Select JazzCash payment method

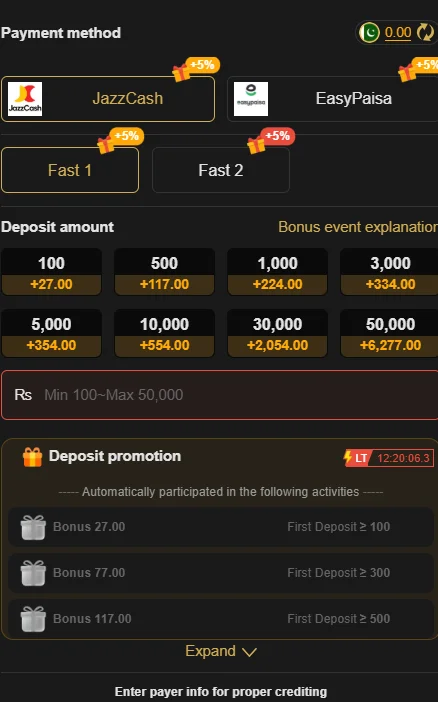[108, 99]
